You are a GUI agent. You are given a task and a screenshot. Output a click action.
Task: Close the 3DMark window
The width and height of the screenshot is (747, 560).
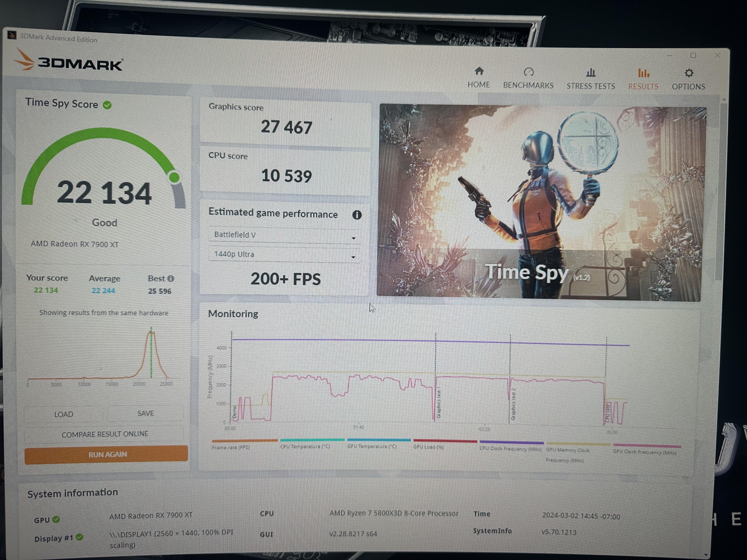(x=717, y=56)
